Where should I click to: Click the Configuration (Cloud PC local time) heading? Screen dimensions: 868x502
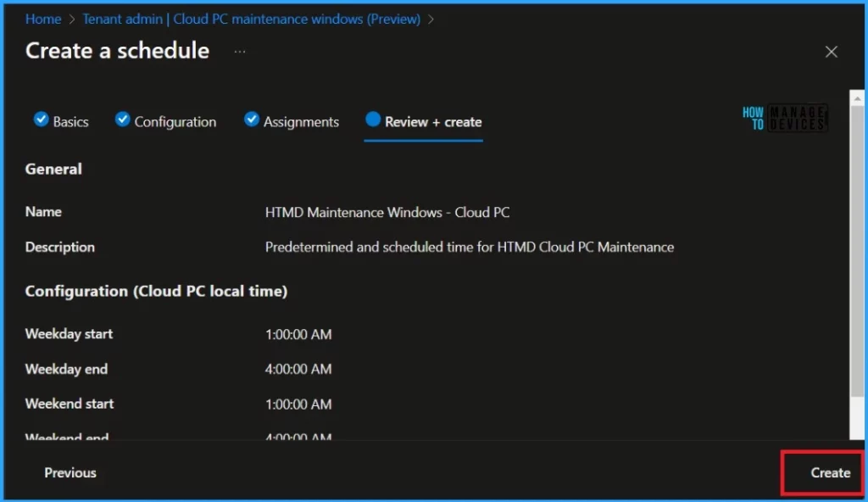[x=156, y=291]
